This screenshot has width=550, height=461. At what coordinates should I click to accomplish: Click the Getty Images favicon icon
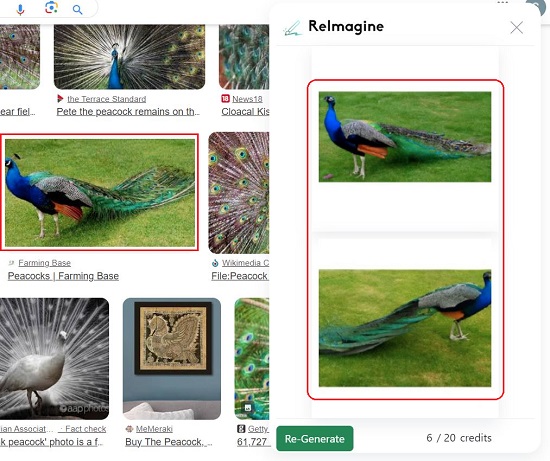[241, 429]
